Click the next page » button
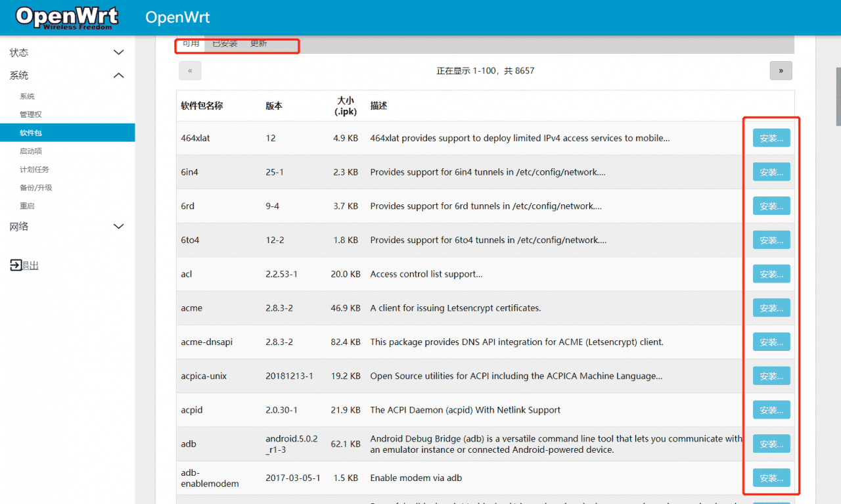 pyautogui.click(x=781, y=70)
